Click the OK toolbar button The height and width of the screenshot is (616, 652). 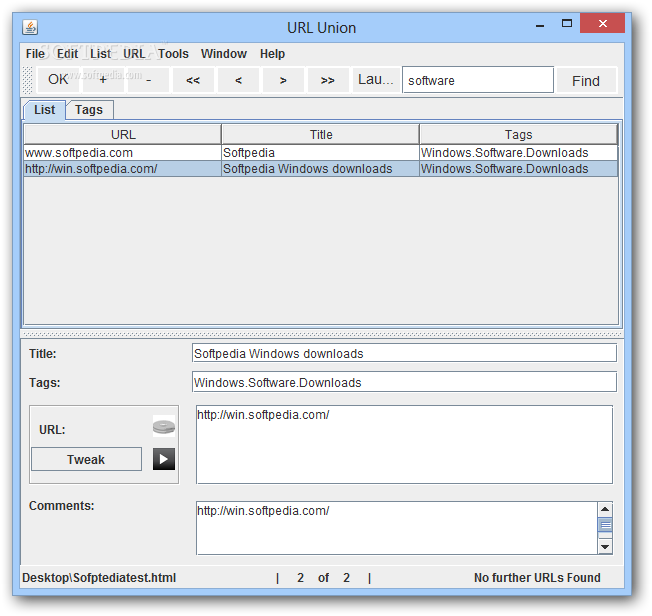tap(58, 79)
